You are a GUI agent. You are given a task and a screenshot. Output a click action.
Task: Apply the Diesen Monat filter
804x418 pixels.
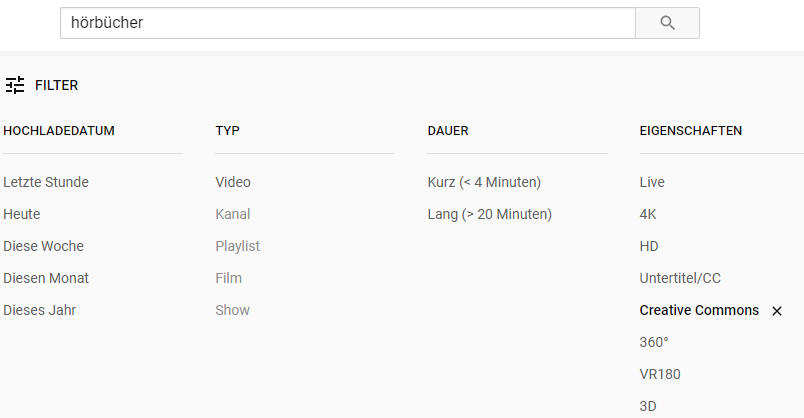point(46,278)
